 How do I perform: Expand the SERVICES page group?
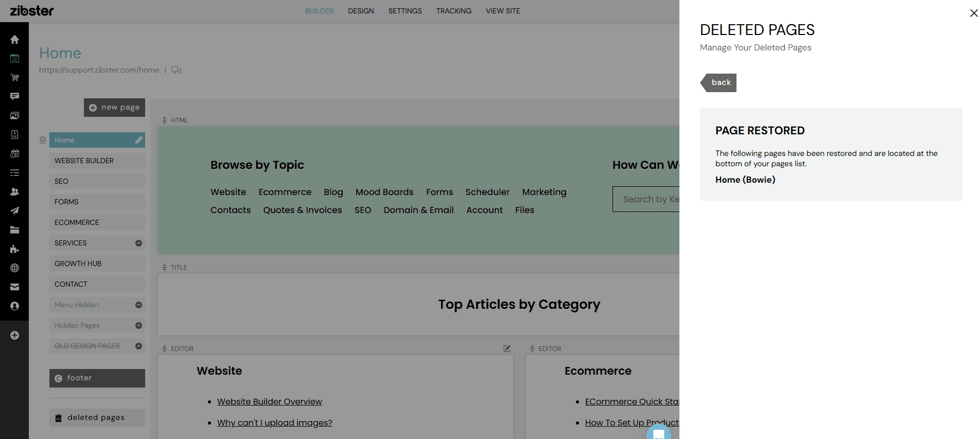[x=138, y=243]
